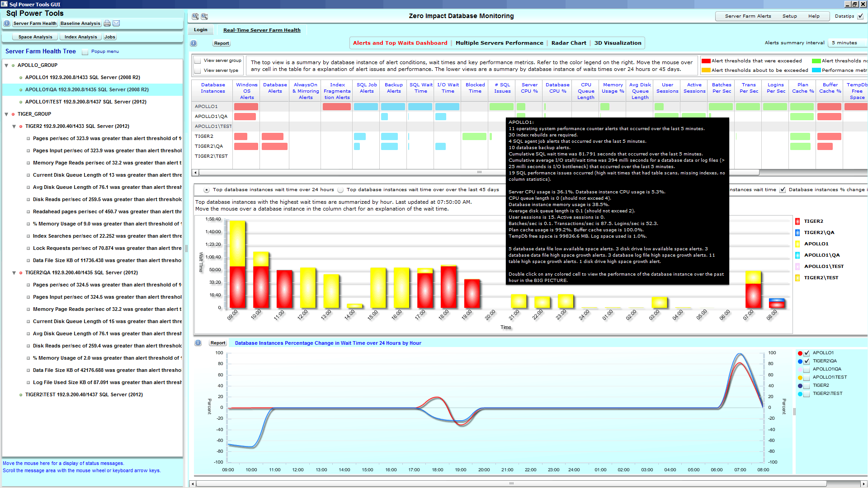Click the info icon next to the top Report button
868x488 pixels.
193,43
